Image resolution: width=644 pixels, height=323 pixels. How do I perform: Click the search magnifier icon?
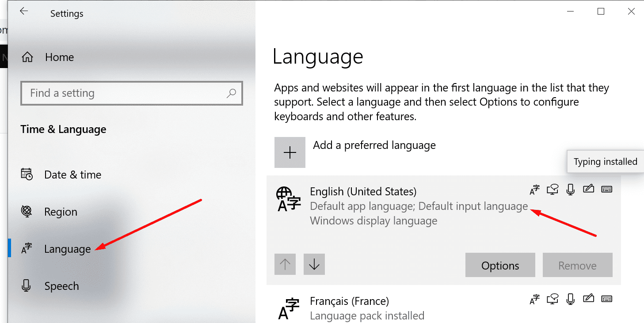[231, 93]
